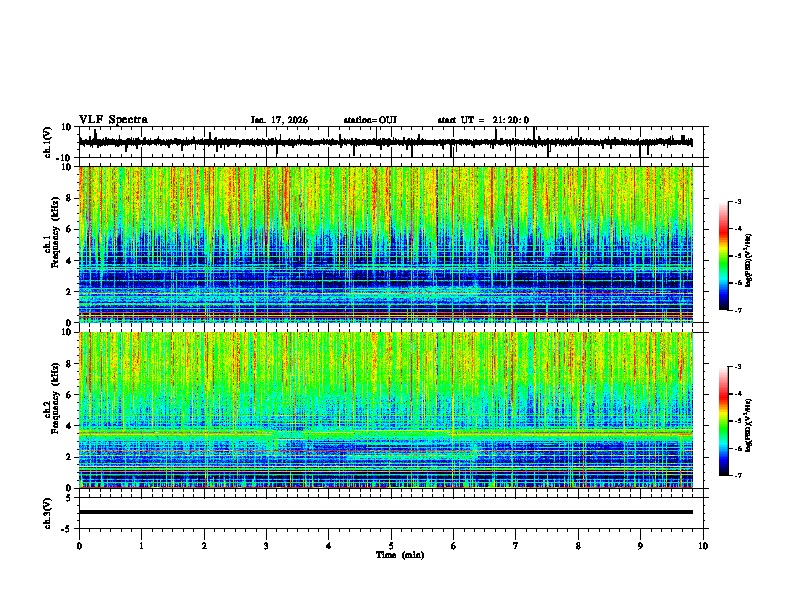Click the time axis tick label '5'

[391, 546]
